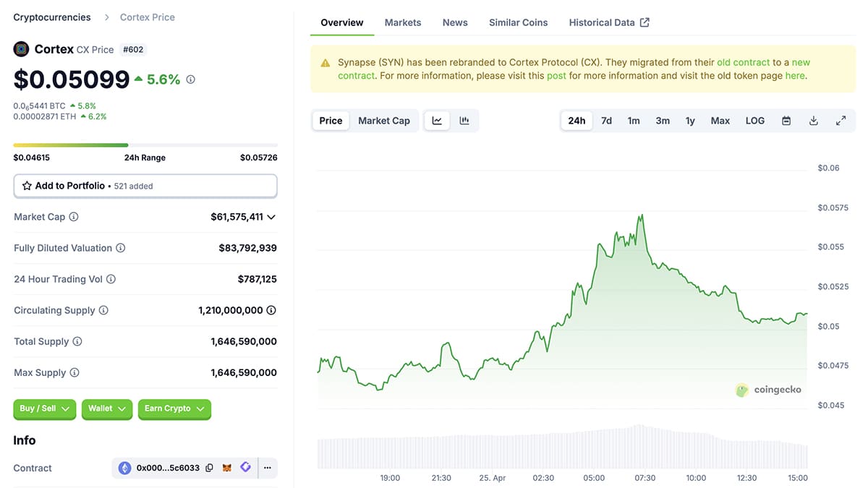The width and height of the screenshot is (868, 488).
Task: Add contract to MetaMask via fox icon
Action: point(226,467)
